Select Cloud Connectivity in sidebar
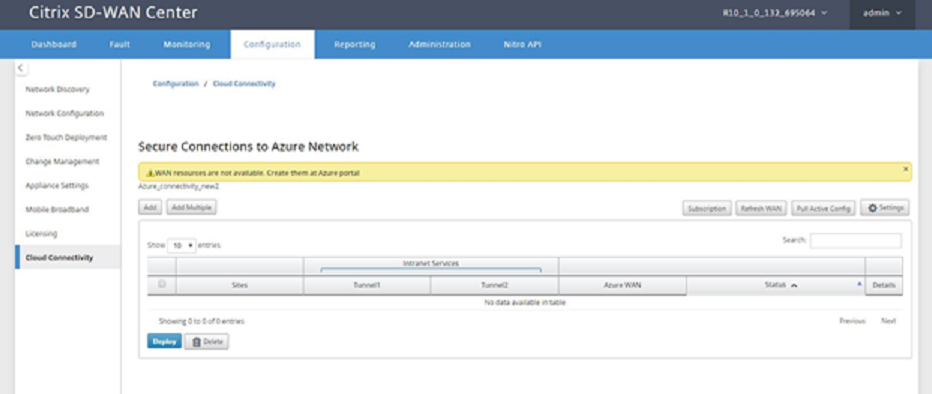Viewport: 932px width, 394px height. pyautogui.click(x=67, y=257)
